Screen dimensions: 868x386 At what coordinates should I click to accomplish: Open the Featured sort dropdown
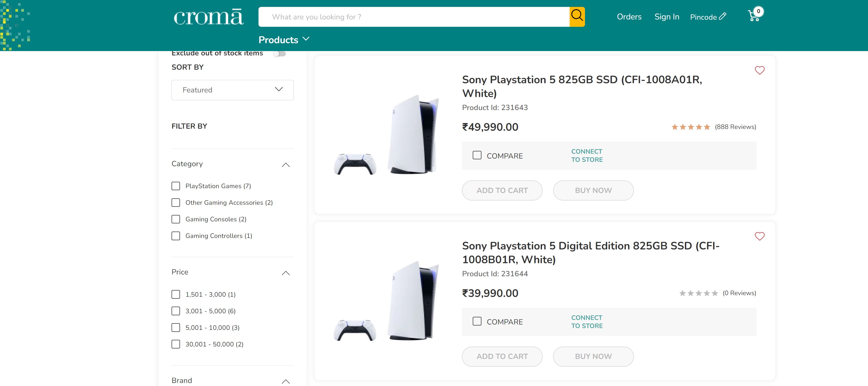pyautogui.click(x=232, y=90)
